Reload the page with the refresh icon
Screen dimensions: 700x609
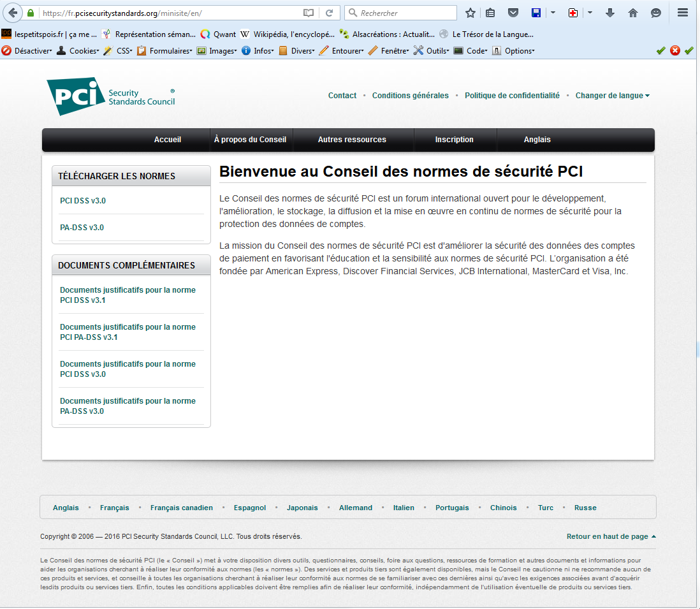pos(330,13)
